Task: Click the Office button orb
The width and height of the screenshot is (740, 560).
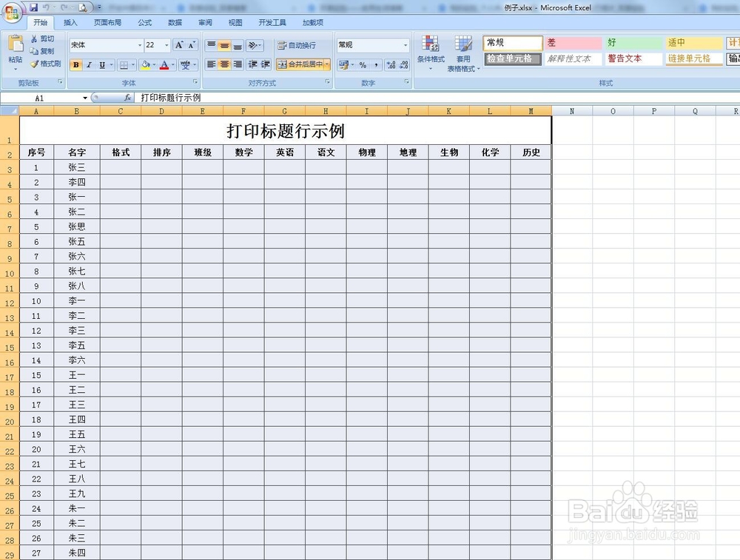Action: click(x=13, y=12)
